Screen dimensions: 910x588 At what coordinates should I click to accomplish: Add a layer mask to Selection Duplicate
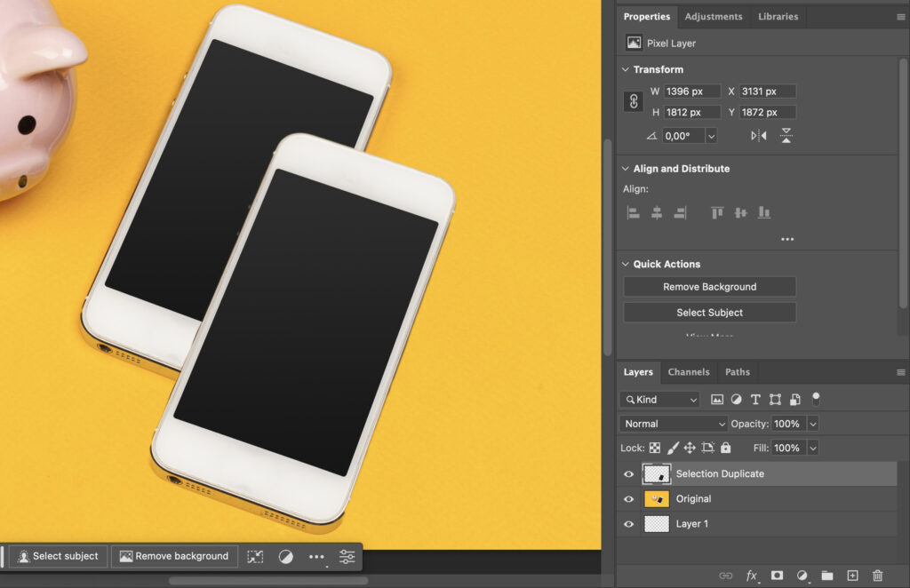click(x=777, y=576)
